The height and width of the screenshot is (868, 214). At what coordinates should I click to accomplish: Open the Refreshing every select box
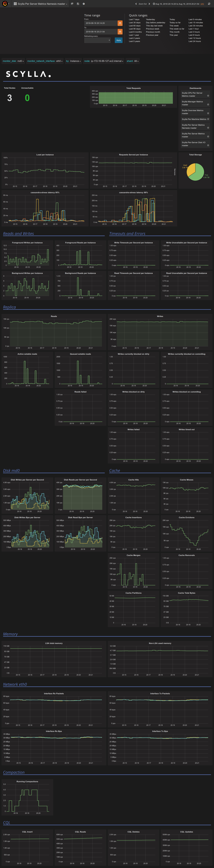pyautogui.click(x=97, y=40)
